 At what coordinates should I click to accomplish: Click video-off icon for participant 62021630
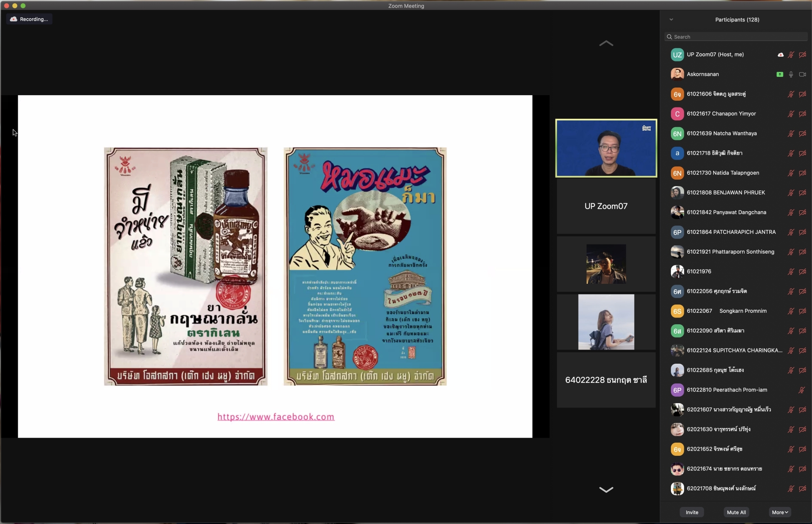[802, 429]
